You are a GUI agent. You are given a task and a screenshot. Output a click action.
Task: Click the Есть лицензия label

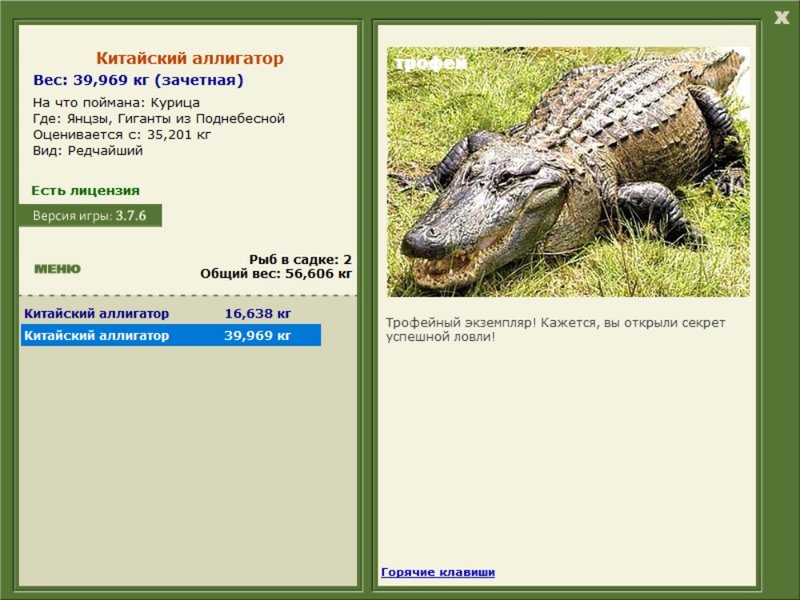[86, 190]
